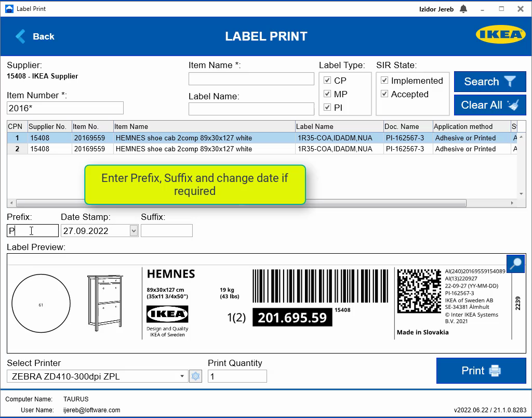This screenshot has width=532, height=418.
Task: Click the date value 27.09.2022
Action: 86,231
